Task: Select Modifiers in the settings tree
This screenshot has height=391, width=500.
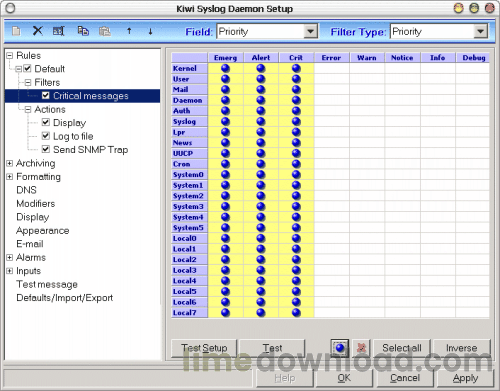Action: click(x=36, y=203)
